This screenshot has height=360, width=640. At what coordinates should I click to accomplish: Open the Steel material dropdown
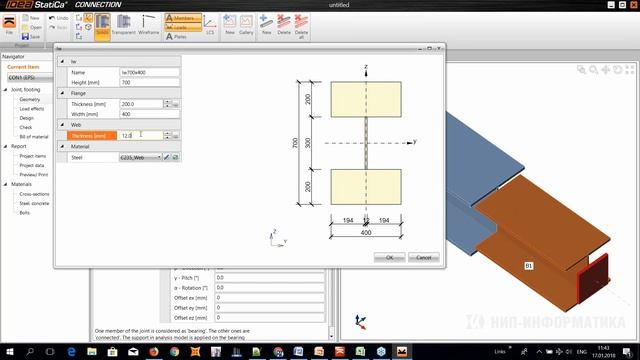click(140, 157)
